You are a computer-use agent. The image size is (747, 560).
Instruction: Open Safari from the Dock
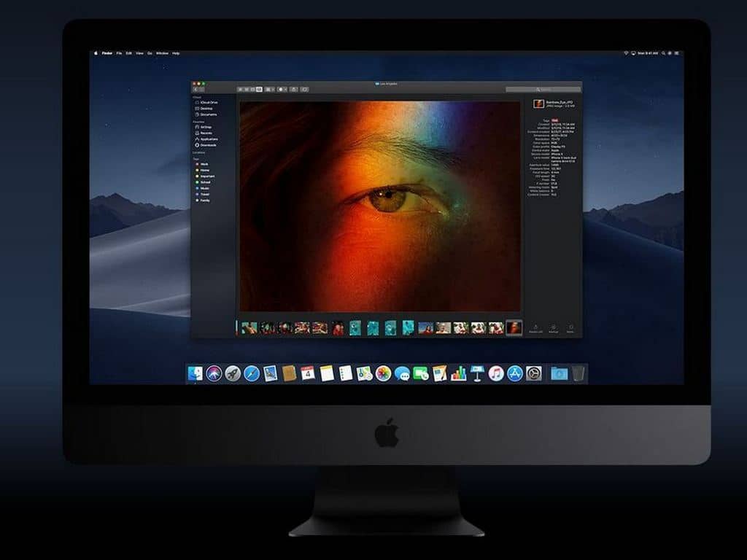tap(252, 374)
